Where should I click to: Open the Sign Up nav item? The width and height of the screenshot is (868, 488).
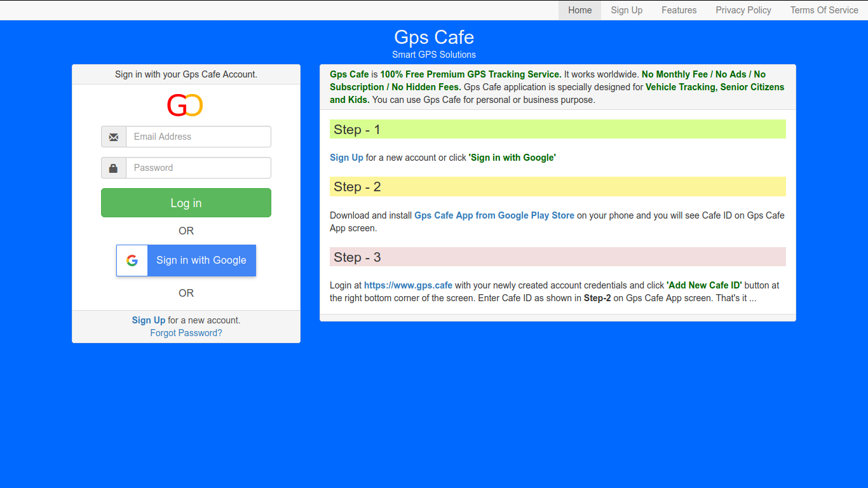click(x=627, y=10)
